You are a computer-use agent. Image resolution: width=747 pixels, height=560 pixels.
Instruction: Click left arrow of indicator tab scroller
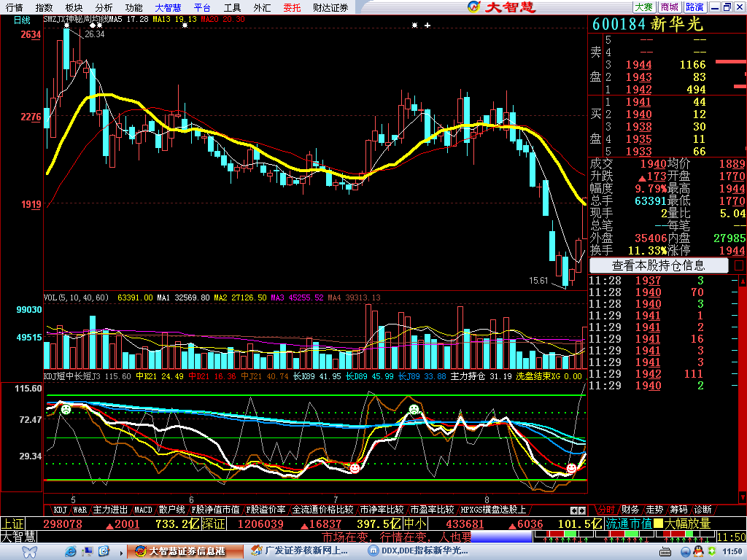coord(574,510)
